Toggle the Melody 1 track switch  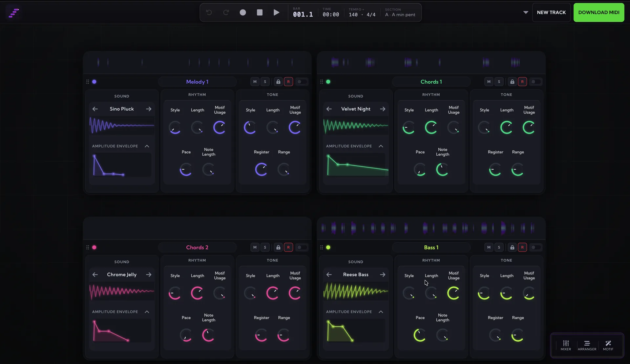(x=302, y=82)
